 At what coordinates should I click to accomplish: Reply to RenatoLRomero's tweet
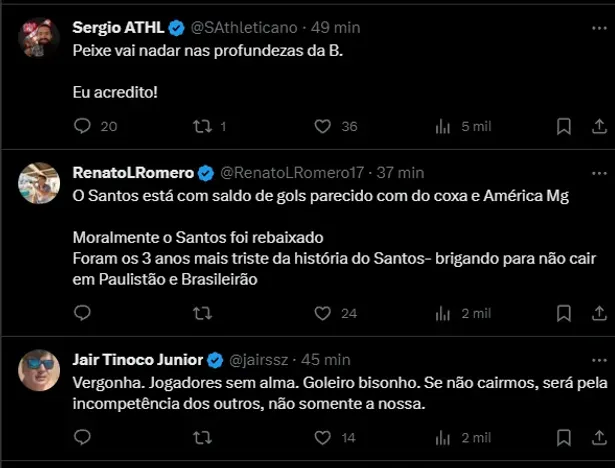(x=83, y=313)
